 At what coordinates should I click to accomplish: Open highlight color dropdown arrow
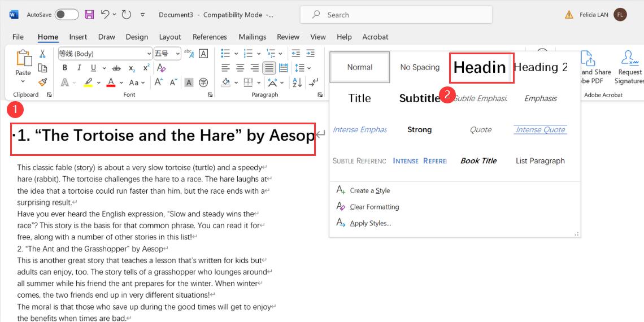(98, 82)
